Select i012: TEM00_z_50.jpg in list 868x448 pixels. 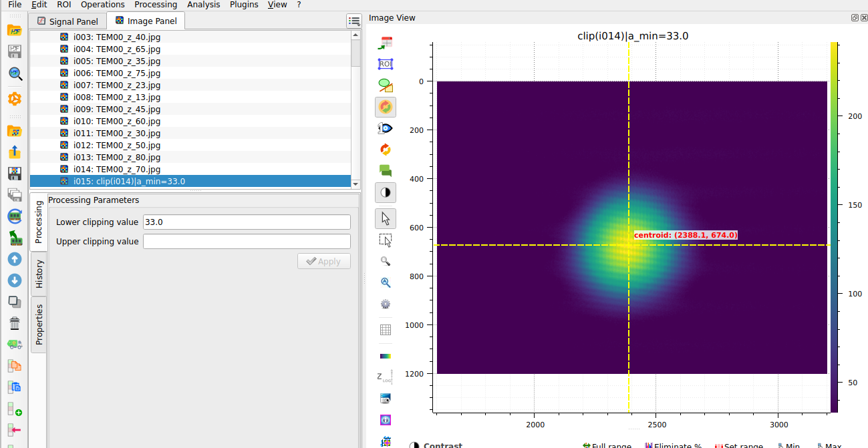click(x=190, y=145)
